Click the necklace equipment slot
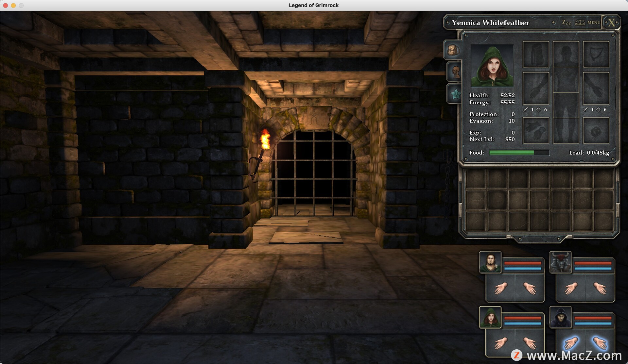Screen dimensions: 628x364 click(596, 54)
